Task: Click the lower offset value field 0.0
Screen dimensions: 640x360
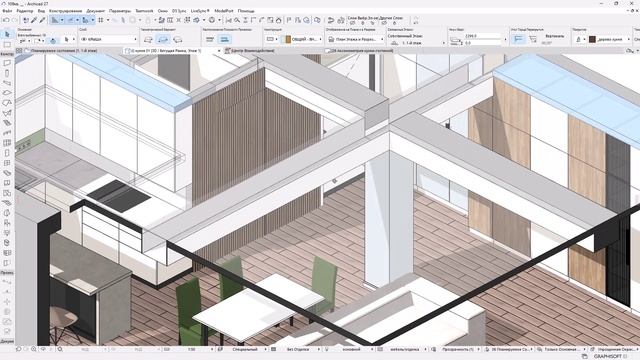Action: (482, 42)
